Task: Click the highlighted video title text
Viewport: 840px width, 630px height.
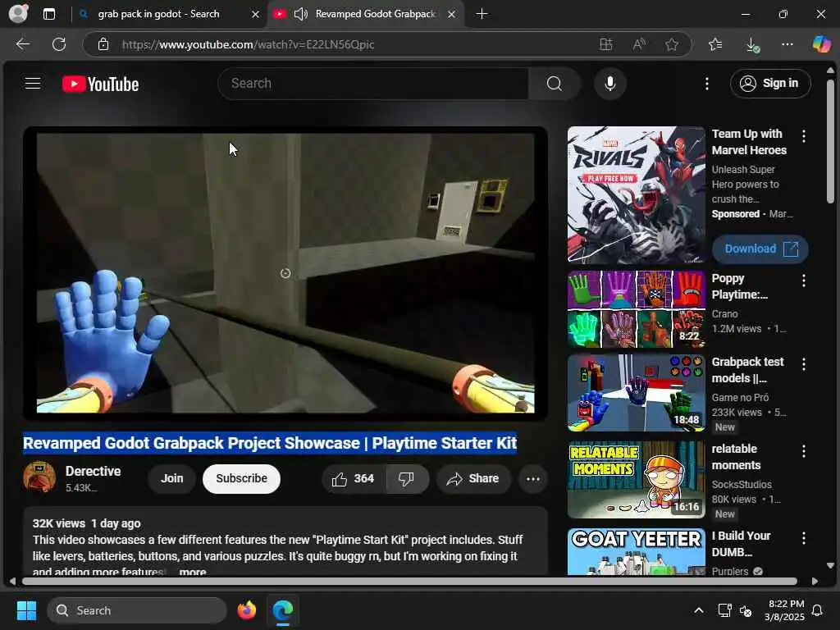Action: pos(269,443)
